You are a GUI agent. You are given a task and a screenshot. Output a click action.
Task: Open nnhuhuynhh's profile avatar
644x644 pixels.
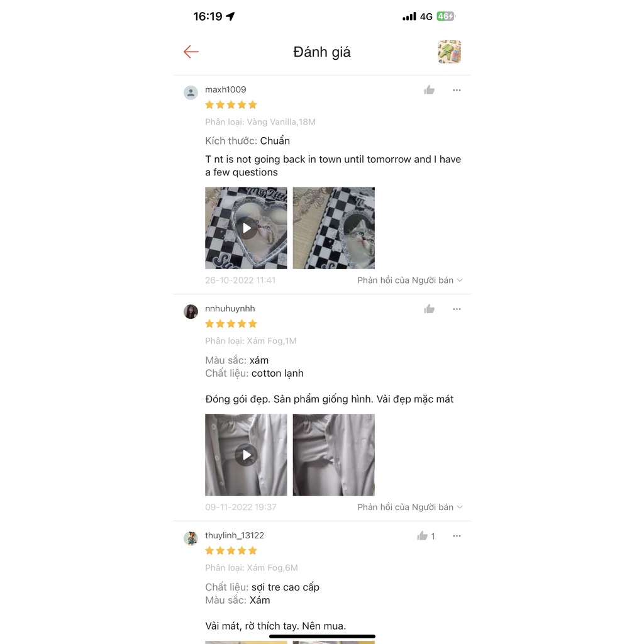coord(191,311)
